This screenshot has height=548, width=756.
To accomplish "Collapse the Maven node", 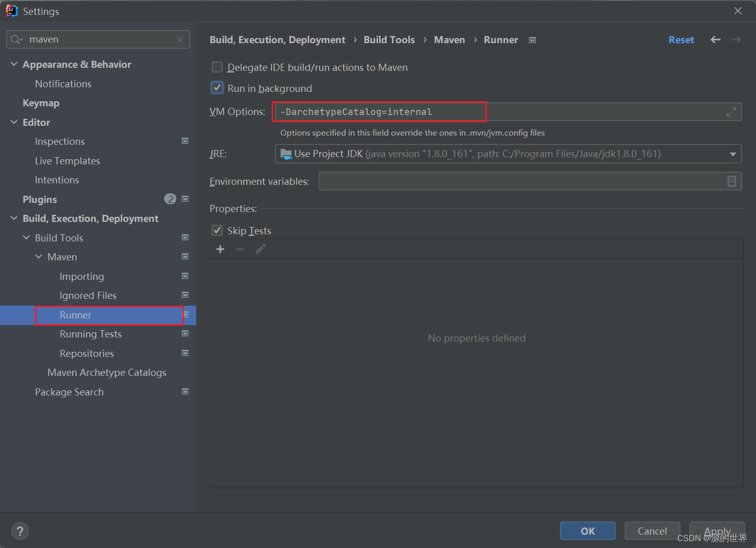I will point(39,256).
